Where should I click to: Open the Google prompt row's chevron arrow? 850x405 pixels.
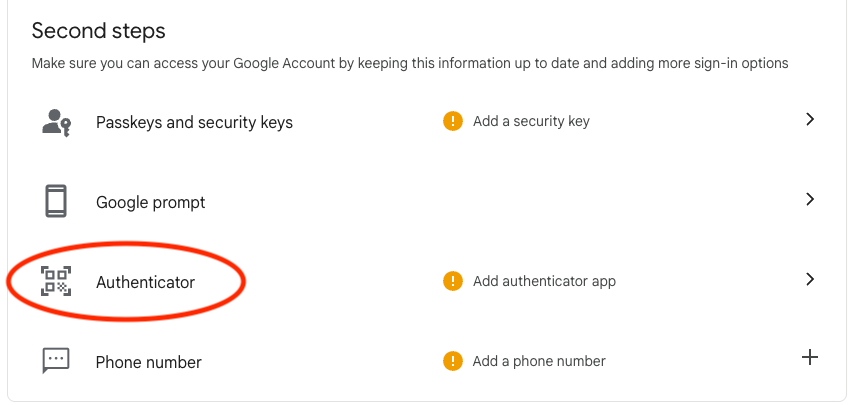(x=810, y=199)
